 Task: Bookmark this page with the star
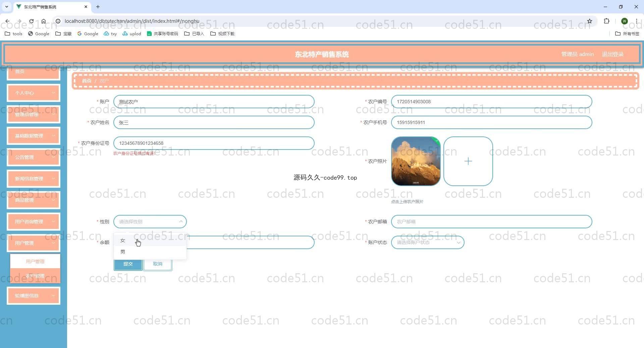pos(590,21)
